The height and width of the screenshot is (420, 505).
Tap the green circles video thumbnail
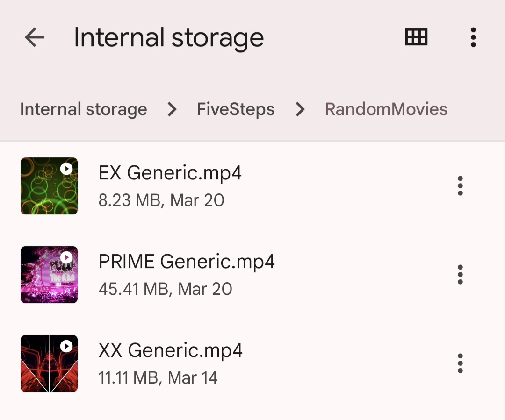pos(49,186)
